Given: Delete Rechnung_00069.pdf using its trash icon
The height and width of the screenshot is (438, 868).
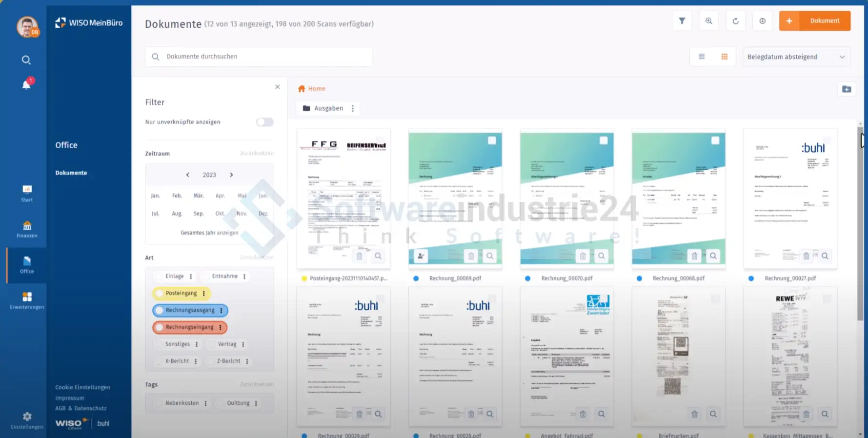Looking at the screenshot, I should click(x=471, y=256).
